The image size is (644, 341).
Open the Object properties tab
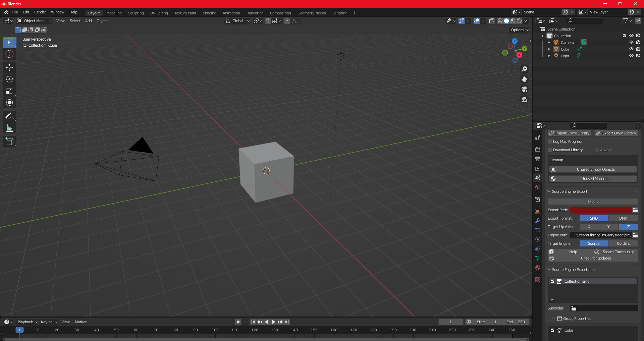pyautogui.click(x=538, y=211)
